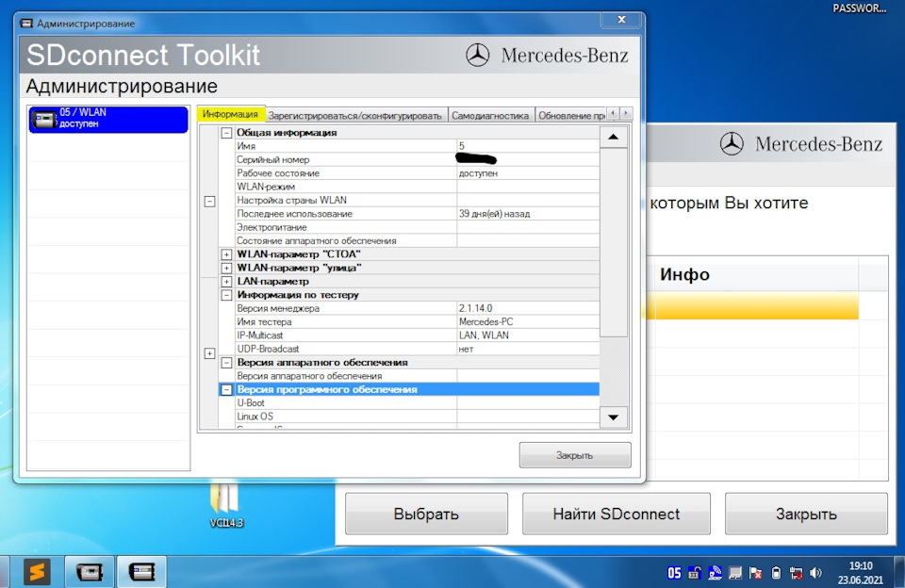Switch to Зарегистрироваться/сконфигурировать tab
Viewport: 905px width, 588px height.
pyautogui.click(x=355, y=115)
